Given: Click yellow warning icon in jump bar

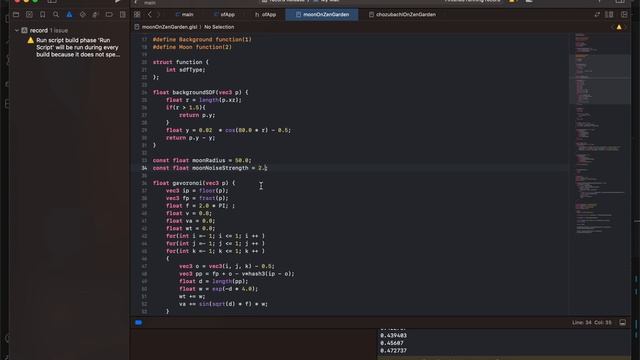Looking at the screenshot, I should coord(619,27).
